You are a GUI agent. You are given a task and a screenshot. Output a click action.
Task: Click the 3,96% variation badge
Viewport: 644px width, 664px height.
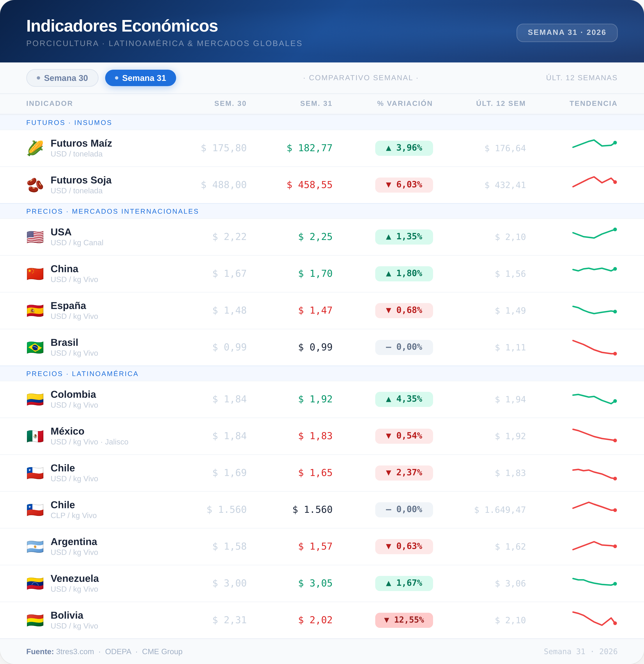click(404, 148)
